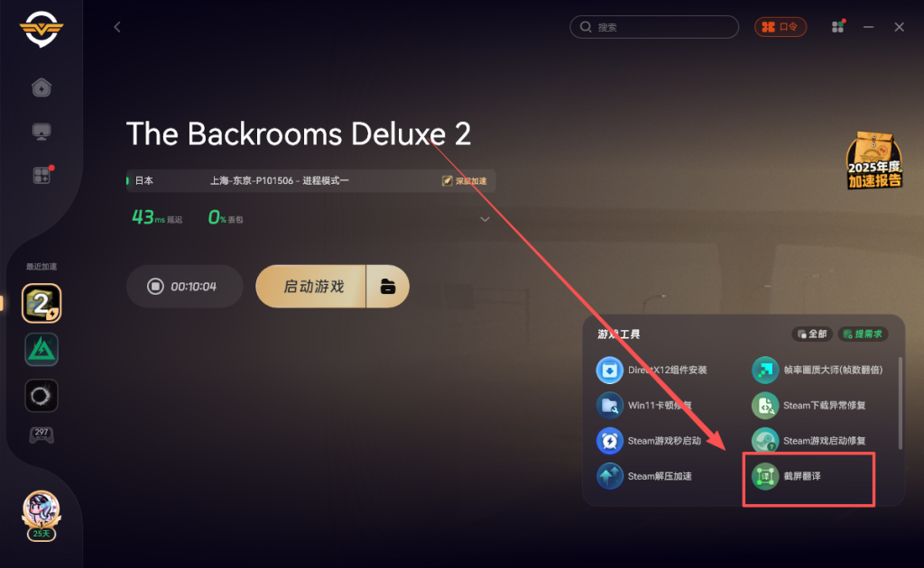Open the user avatar profile

(x=42, y=510)
